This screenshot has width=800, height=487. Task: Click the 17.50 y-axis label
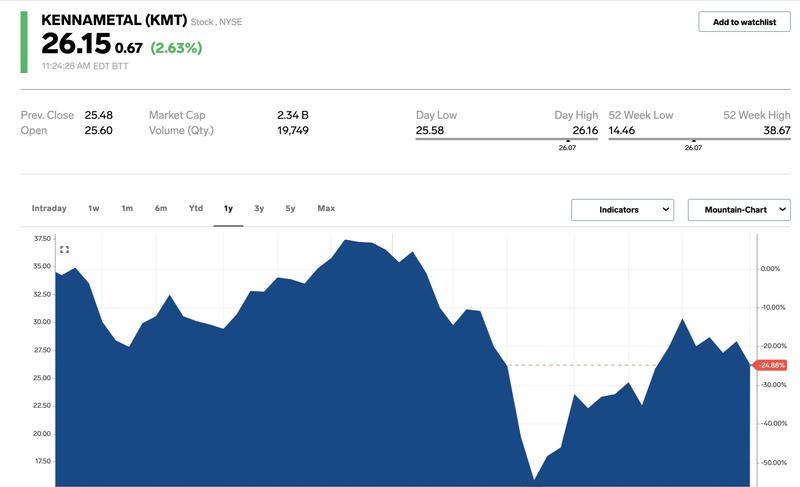tap(42, 461)
